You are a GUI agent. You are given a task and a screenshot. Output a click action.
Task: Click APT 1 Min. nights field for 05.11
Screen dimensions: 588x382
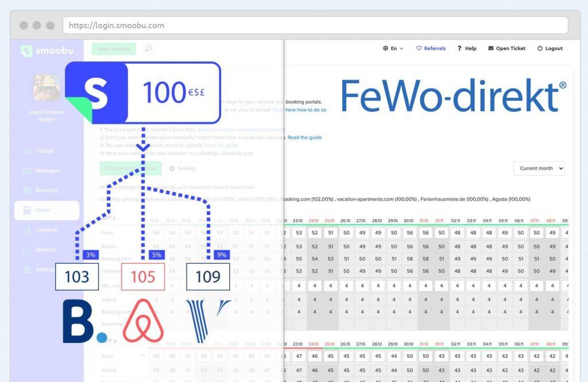pos(505,286)
